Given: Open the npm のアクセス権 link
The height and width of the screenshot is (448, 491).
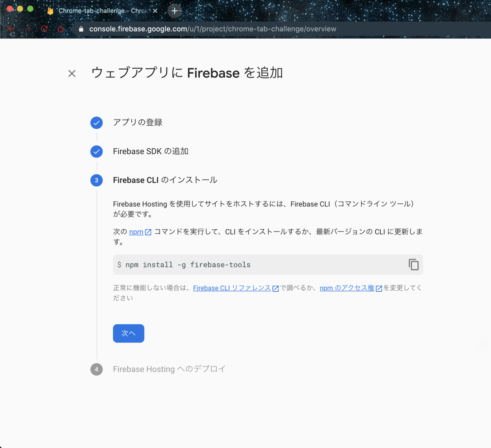Looking at the screenshot, I should (x=347, y=288).
